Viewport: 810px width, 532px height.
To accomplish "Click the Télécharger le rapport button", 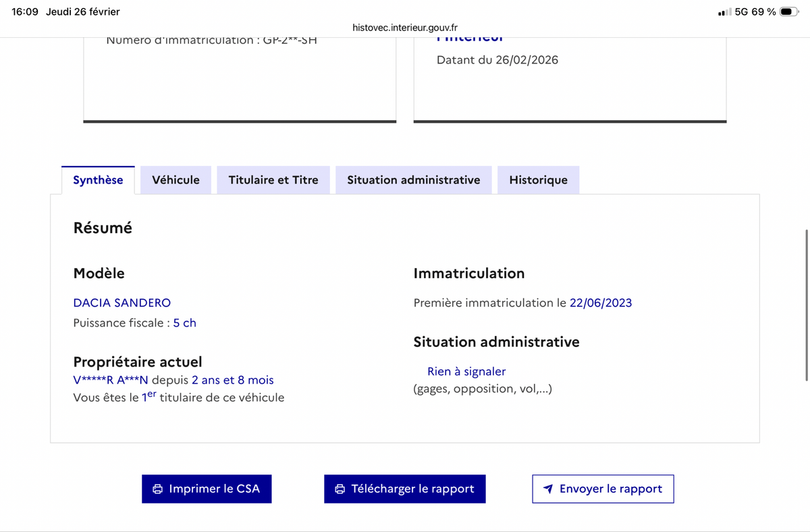I will (405, 489).
